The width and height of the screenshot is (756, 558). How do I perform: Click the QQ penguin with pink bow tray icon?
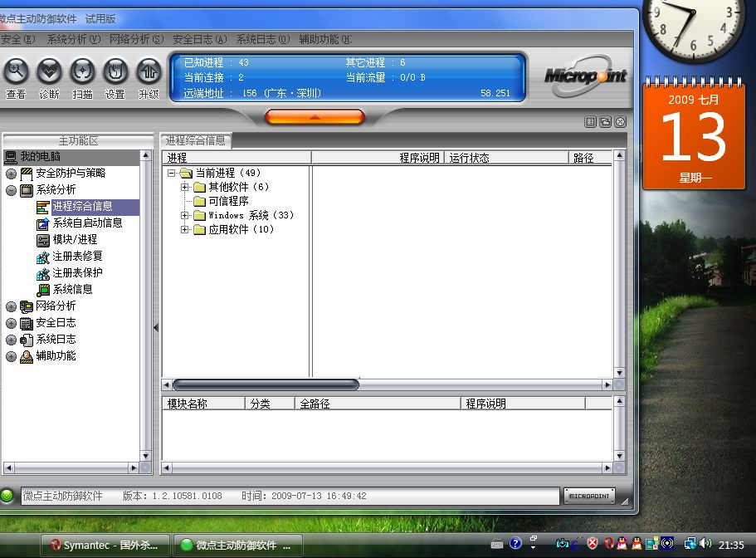[622, 544]
